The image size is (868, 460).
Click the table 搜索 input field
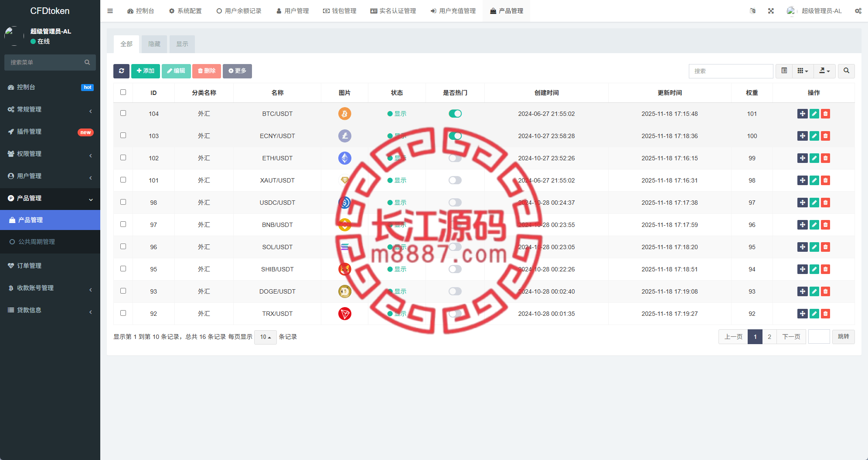point(731,71)
